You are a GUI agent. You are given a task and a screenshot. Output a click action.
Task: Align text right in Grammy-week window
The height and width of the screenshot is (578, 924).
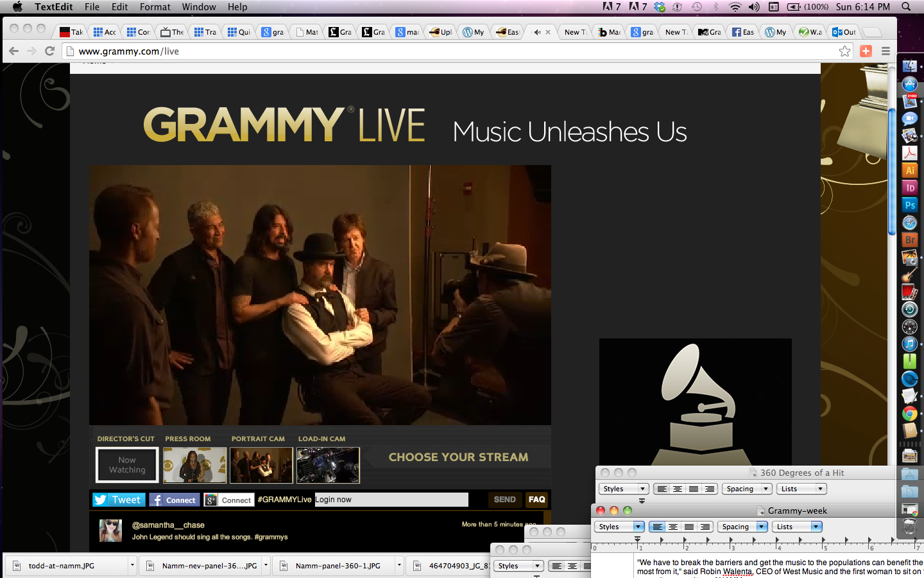pos(705,527)
